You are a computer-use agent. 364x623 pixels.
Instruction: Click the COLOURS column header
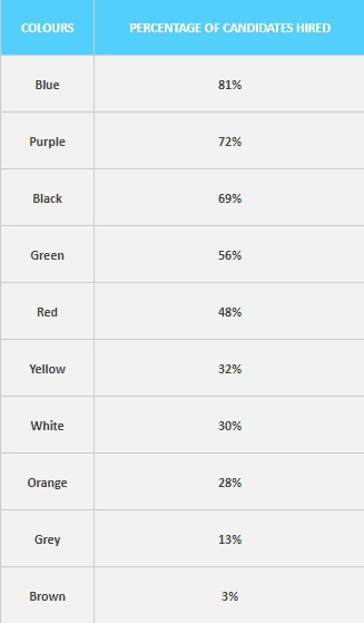47,28
